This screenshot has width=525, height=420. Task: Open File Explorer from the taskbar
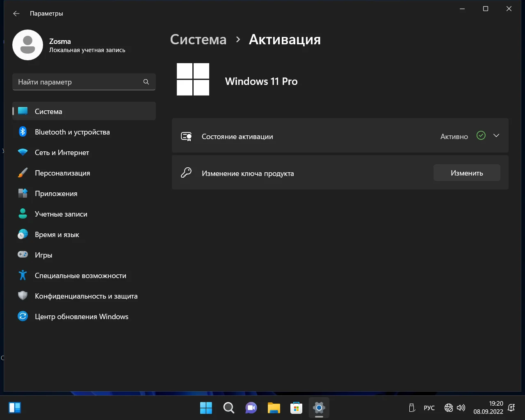tap(274, 408)
